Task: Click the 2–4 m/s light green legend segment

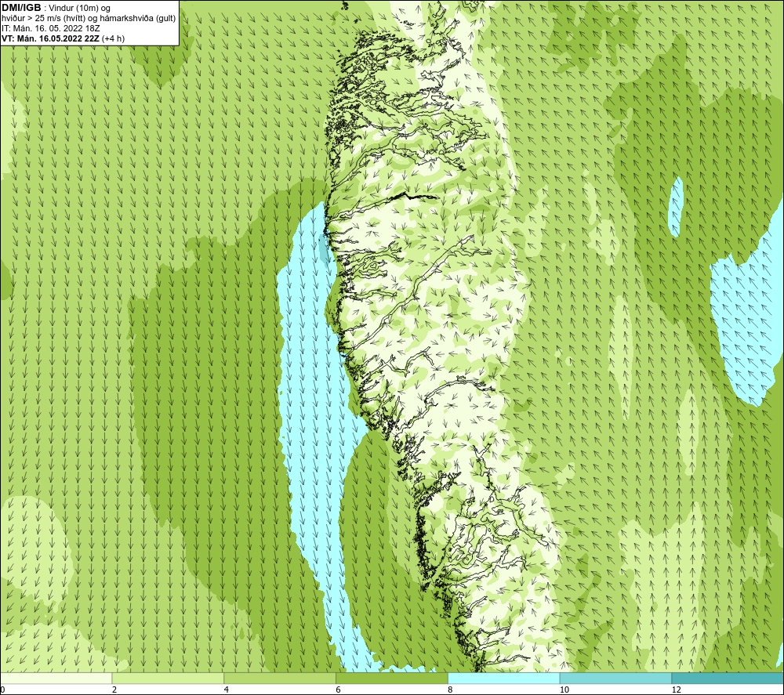Action: pos(168,678)
